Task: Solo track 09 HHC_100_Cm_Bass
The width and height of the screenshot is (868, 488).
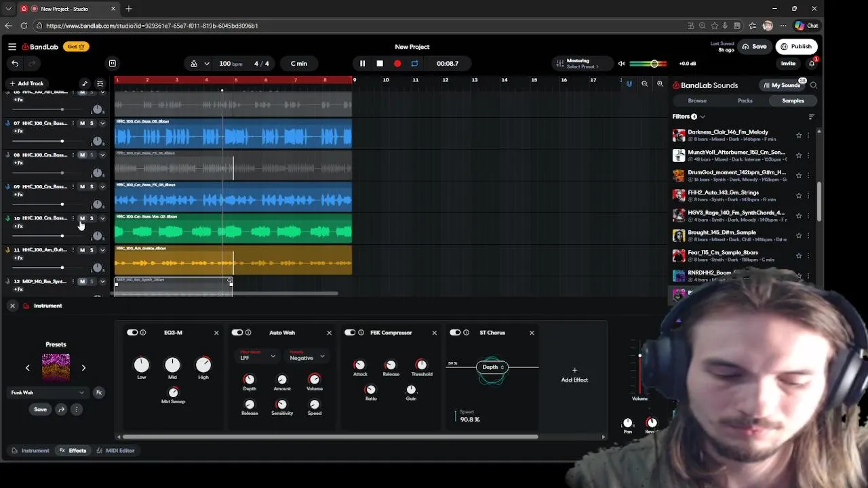Action: click(x=92, y=186)
